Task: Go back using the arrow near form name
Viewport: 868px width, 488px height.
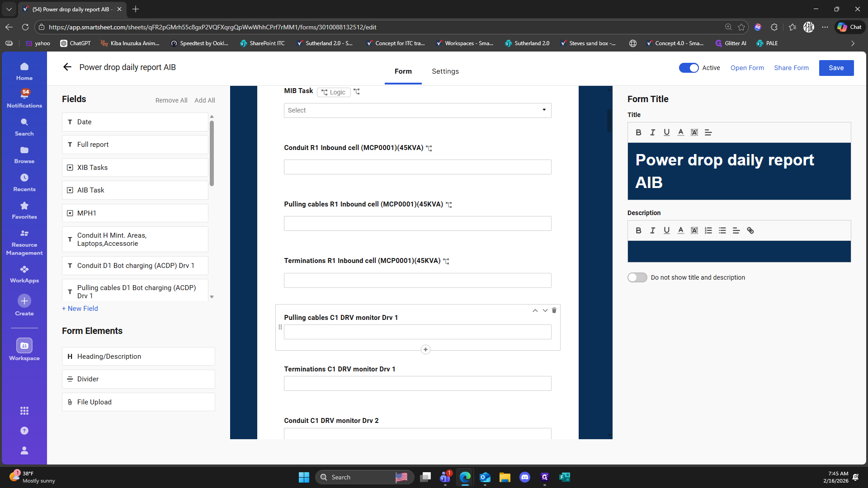Action: pos(67,67)
